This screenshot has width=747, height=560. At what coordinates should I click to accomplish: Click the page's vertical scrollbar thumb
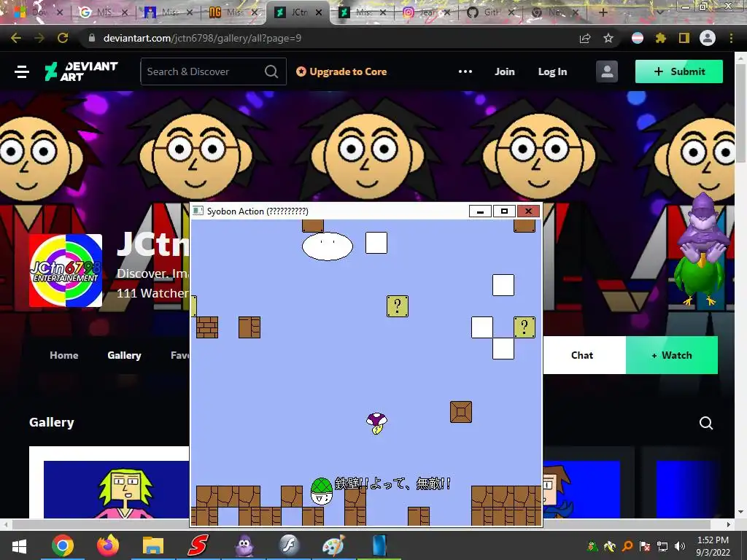click(x=741, y=112)
